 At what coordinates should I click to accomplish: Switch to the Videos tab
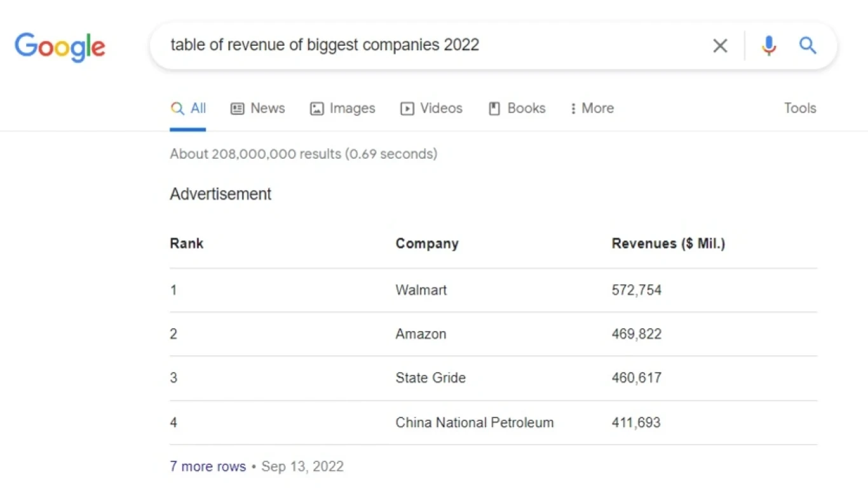point(431,108)
